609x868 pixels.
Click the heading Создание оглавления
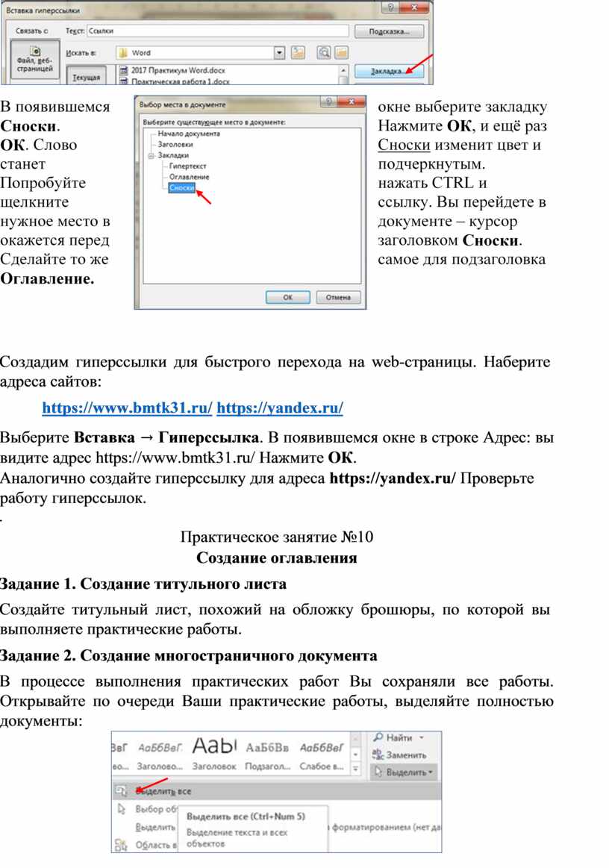point(276,558)
